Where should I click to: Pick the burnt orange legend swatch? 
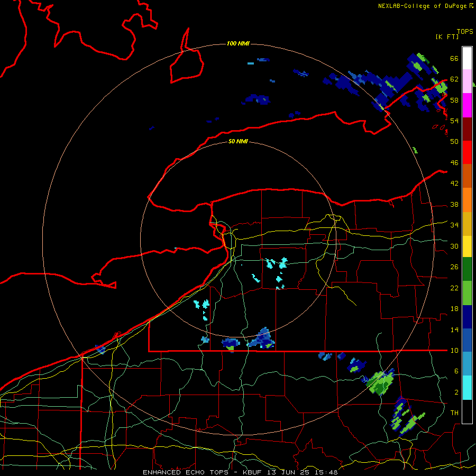click(x=467, y=176)
